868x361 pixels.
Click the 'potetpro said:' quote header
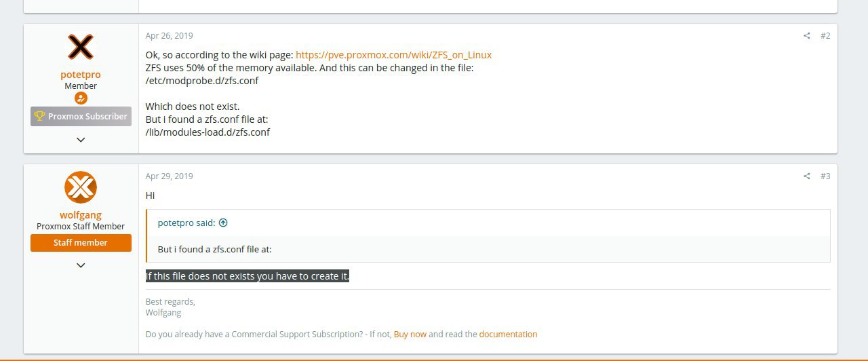[186, 223]
